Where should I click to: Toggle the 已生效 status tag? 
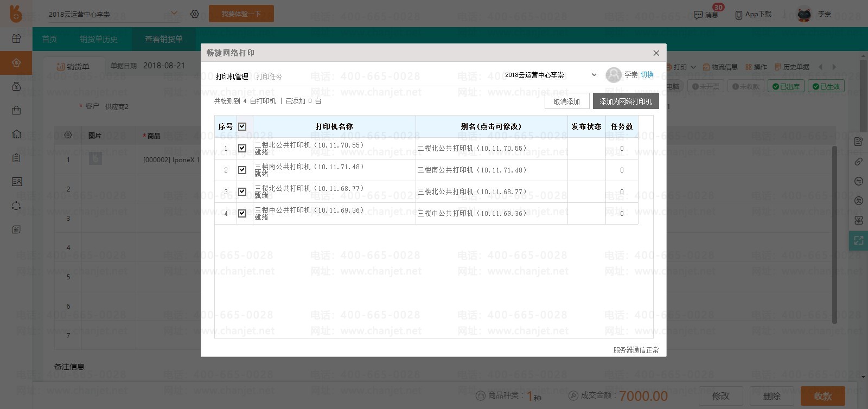[826, 86]
